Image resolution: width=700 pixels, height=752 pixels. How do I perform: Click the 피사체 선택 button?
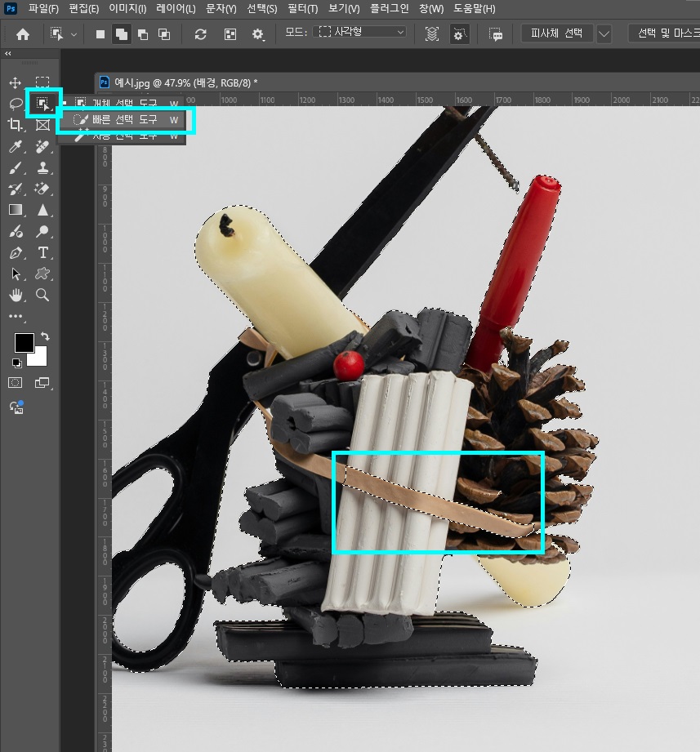[x=556, y=33]
